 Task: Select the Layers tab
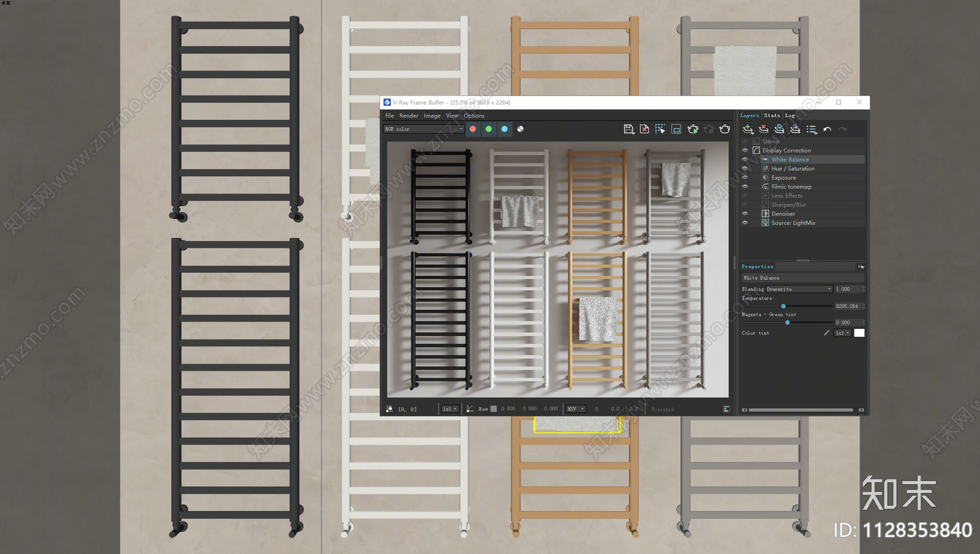[x=750, y=115]
